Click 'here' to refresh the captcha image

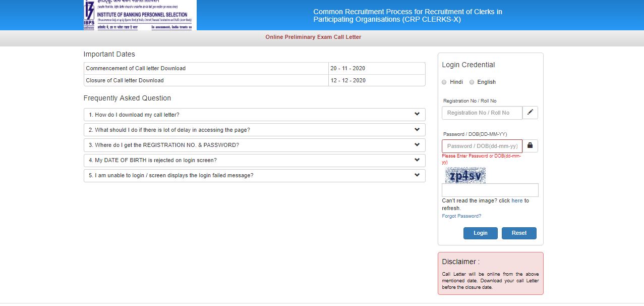point(517,200)
